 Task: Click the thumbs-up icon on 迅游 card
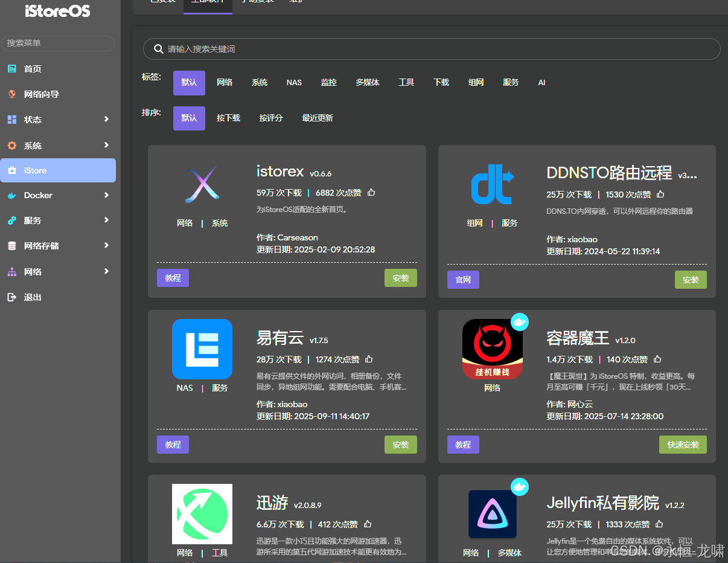368,524
